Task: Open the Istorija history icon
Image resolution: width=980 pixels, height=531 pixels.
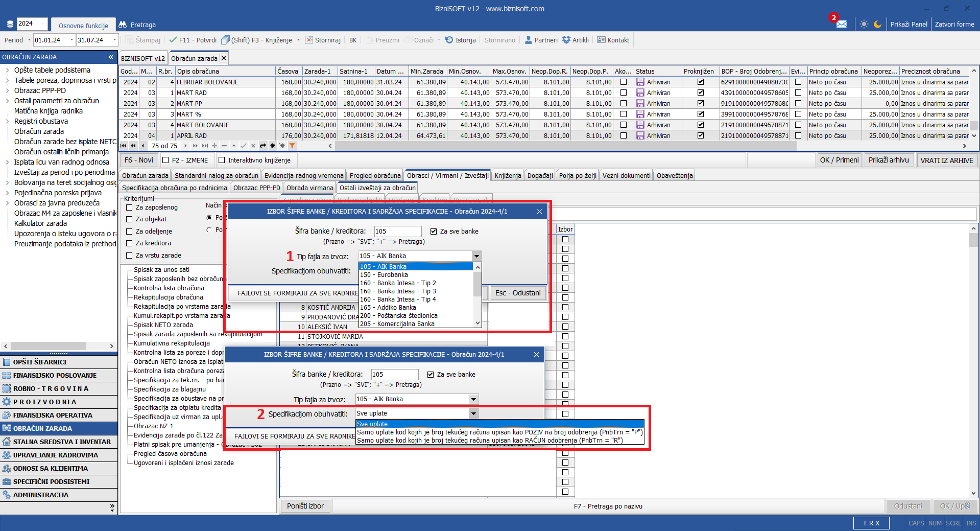Action: pyautogui.click(x=449, y=40)
